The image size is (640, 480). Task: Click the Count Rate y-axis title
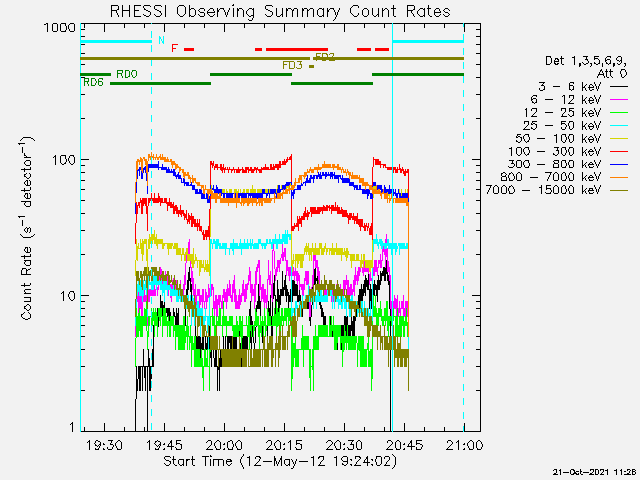tap(27, 228)
